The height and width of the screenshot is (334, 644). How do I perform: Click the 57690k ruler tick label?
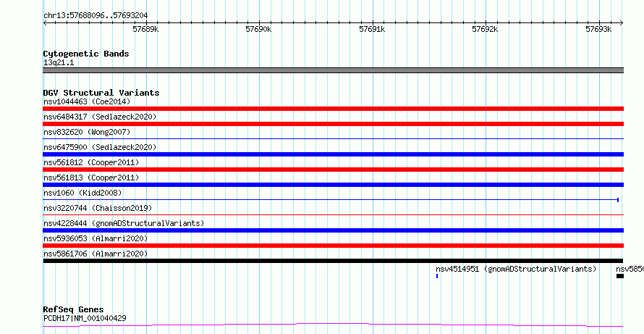(258, 29)
